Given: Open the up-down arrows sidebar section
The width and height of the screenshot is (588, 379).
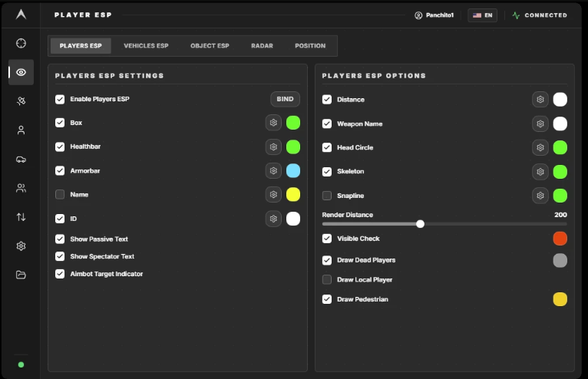Looking at the screenshot, I should (x=21, y=217).
